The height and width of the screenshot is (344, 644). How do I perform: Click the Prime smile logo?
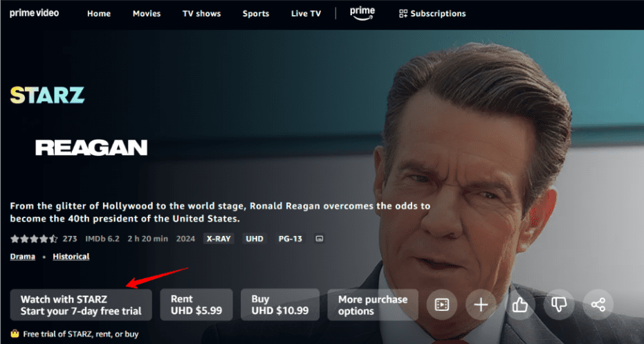362,14
